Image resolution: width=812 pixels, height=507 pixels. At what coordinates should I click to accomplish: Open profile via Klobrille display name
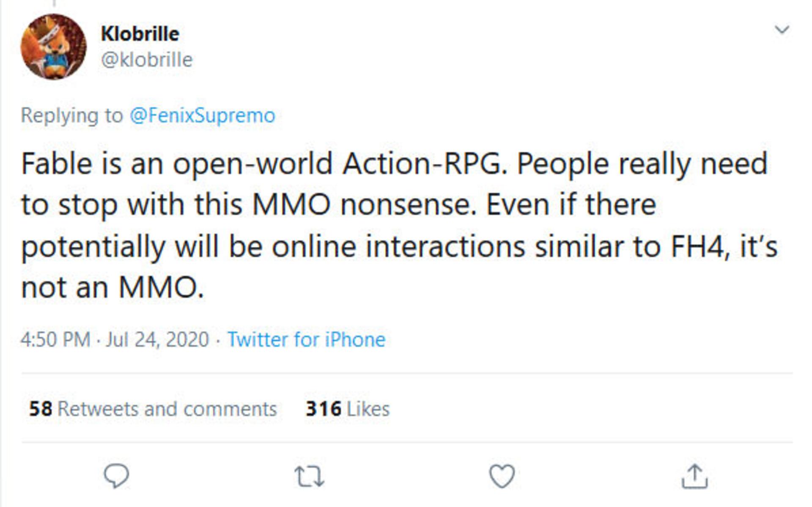[140, 34]
